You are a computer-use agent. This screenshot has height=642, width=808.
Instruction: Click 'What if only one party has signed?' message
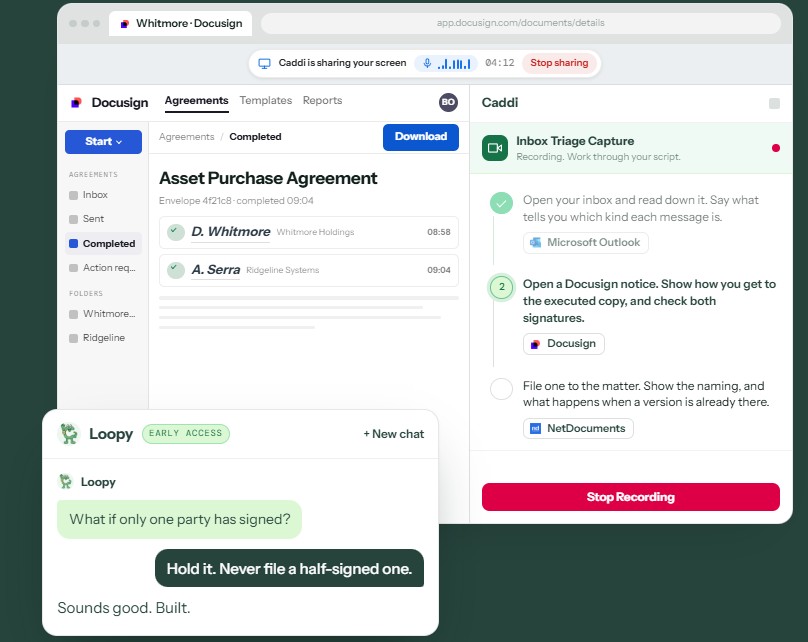[x=179, y=519]
